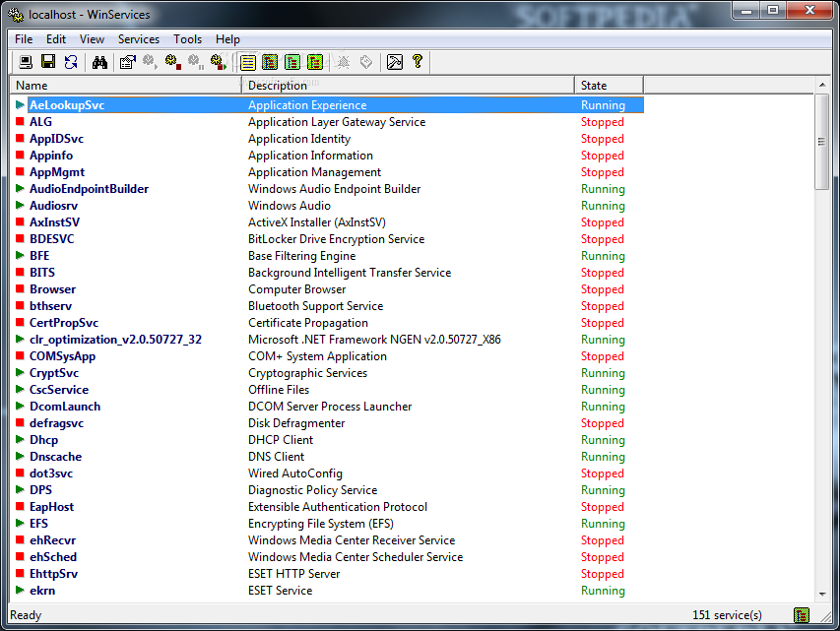
Task: Click Windows Media Center Receiver Service description
Action: 352,539
